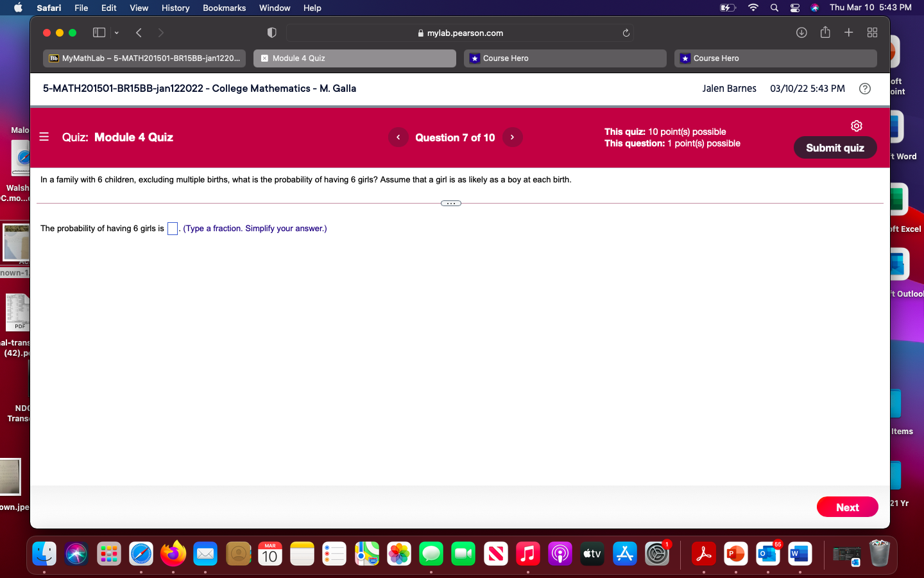The width and height of the screenshot is (924, 578).
Task: Open the quiz hamburger menu
Action: tap(44, 137)
